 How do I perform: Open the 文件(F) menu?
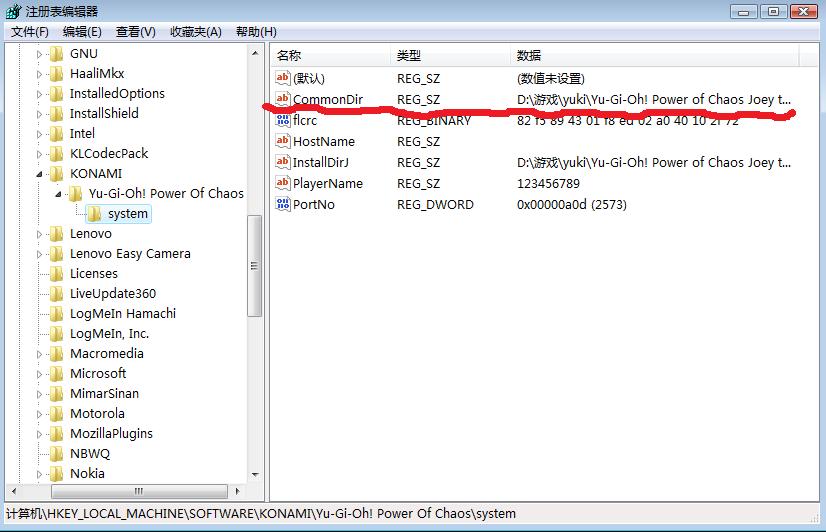click(30, 32)
